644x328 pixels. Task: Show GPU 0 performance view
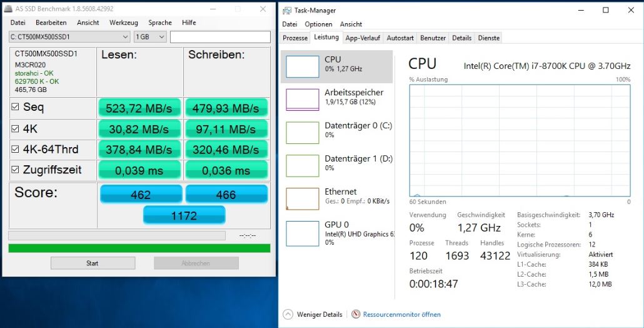click(337, 233)
